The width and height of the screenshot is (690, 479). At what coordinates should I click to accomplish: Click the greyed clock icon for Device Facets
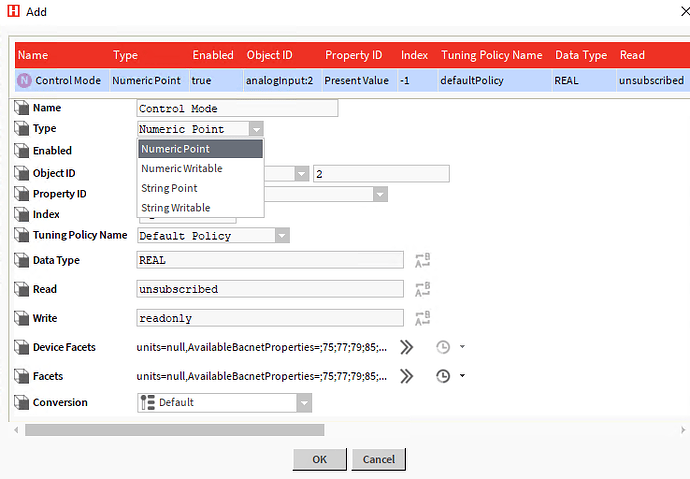[x=443, y=347]
